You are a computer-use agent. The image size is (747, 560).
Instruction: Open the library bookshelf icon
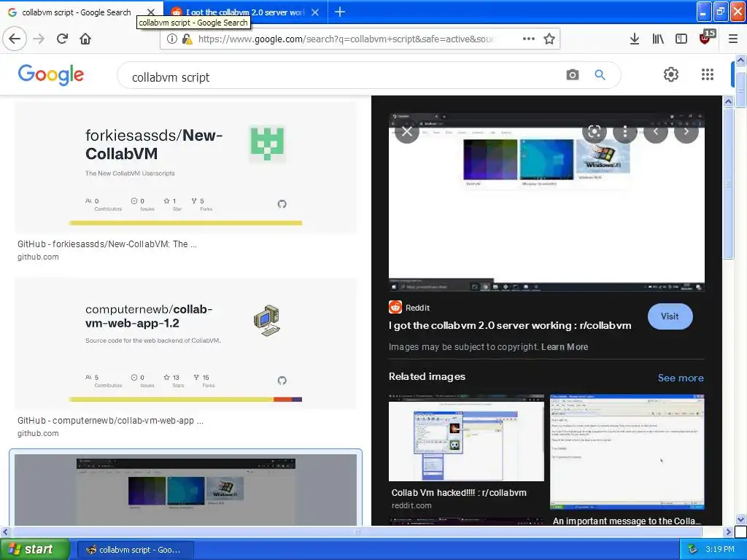coord(658,39)
